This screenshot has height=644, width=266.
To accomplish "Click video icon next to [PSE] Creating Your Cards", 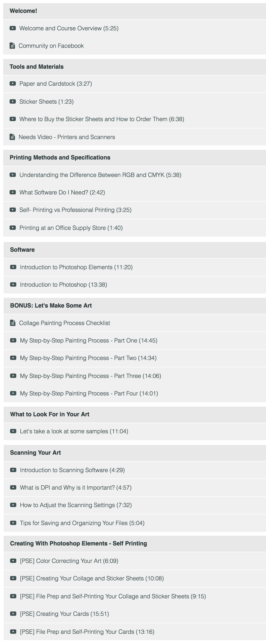I will coord(13,614).
